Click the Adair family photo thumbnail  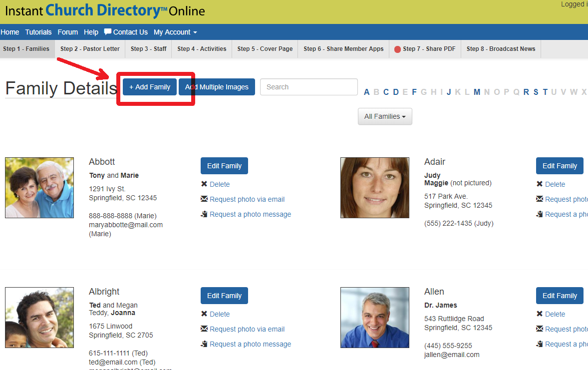click(375, 188)
